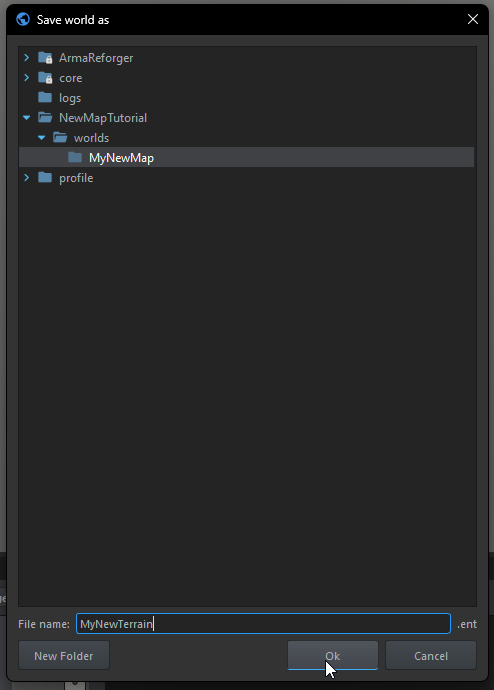
Task: Select the logs folder label
Action: (x=70, y=98)
